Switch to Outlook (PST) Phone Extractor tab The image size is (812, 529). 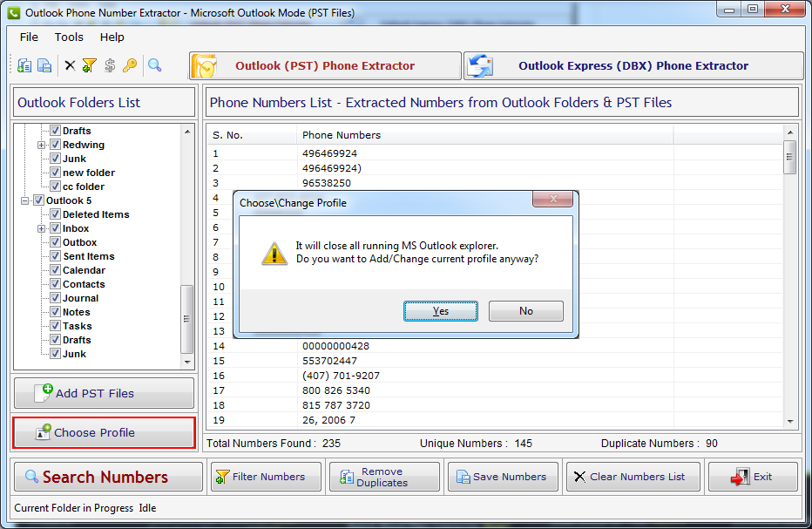point(325,66)
